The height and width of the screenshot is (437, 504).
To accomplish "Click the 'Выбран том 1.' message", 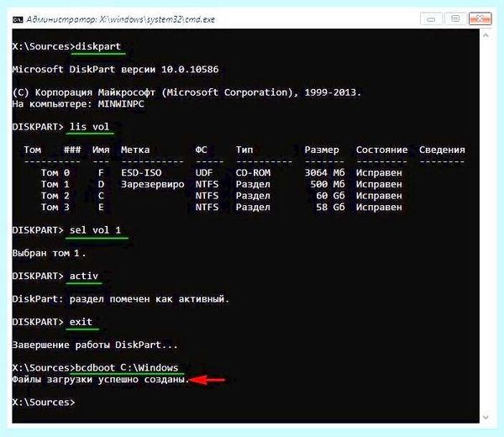I will tap(50, 254).
